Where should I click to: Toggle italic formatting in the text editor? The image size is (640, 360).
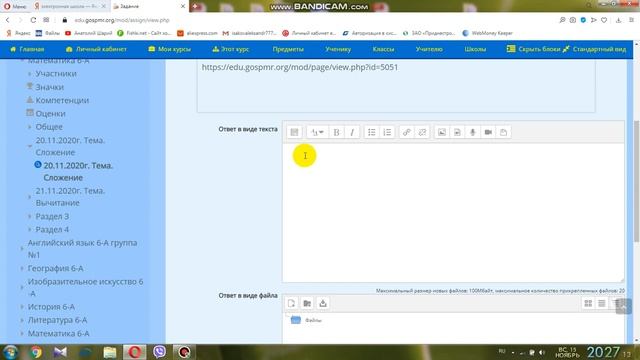tap(352, 132)
